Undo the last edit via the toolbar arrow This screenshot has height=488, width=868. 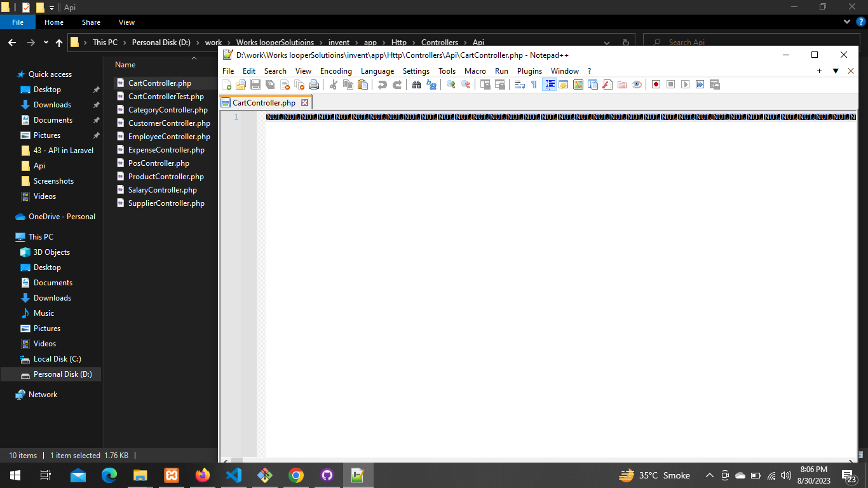381,84
